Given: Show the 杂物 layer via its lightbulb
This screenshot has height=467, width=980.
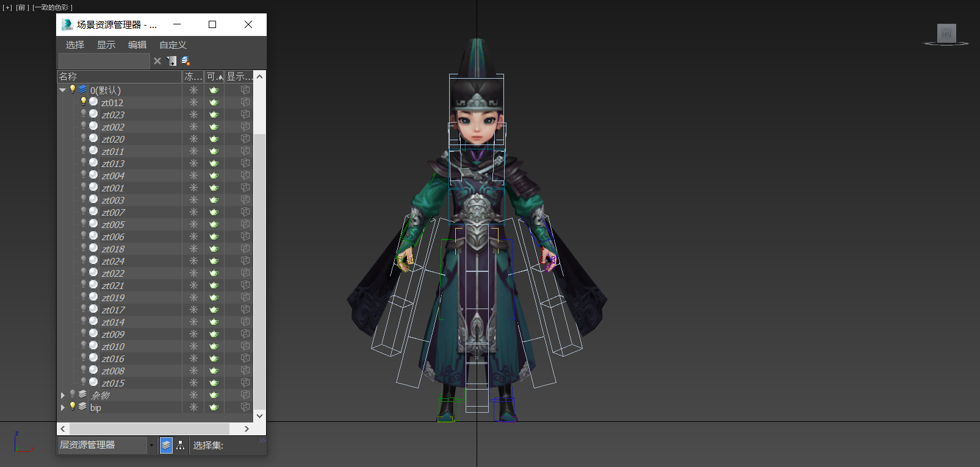Looking at the screenshot, I should point(73,394).
